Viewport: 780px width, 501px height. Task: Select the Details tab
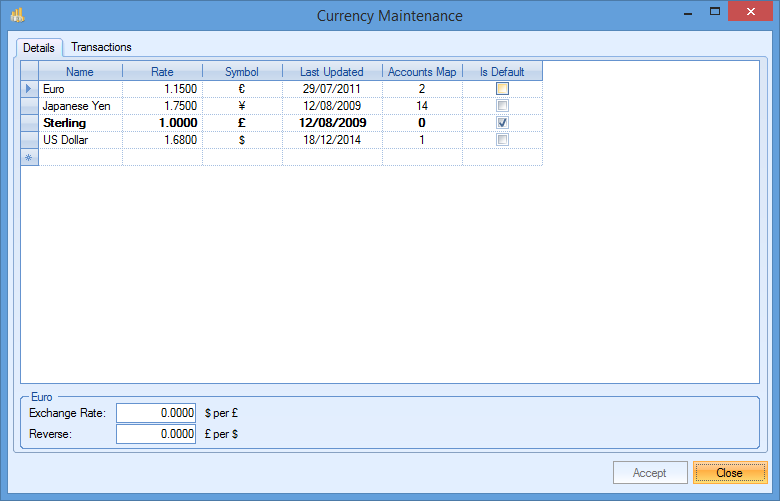point(39,48)
